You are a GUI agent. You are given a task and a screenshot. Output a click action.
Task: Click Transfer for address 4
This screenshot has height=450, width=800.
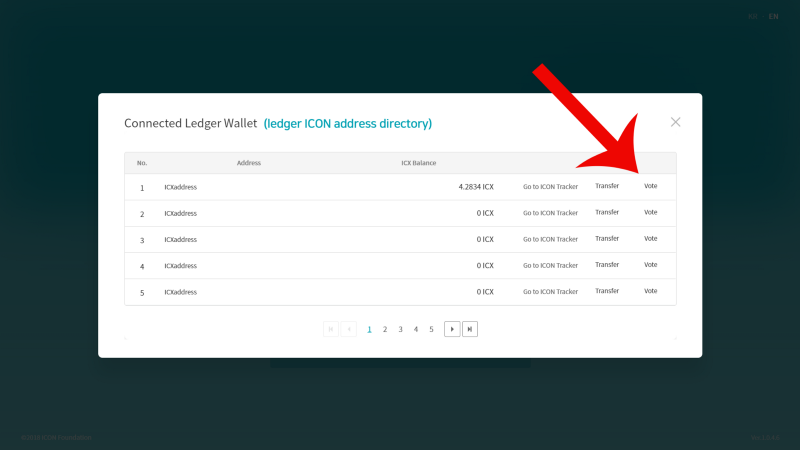(x=607, y=265)
